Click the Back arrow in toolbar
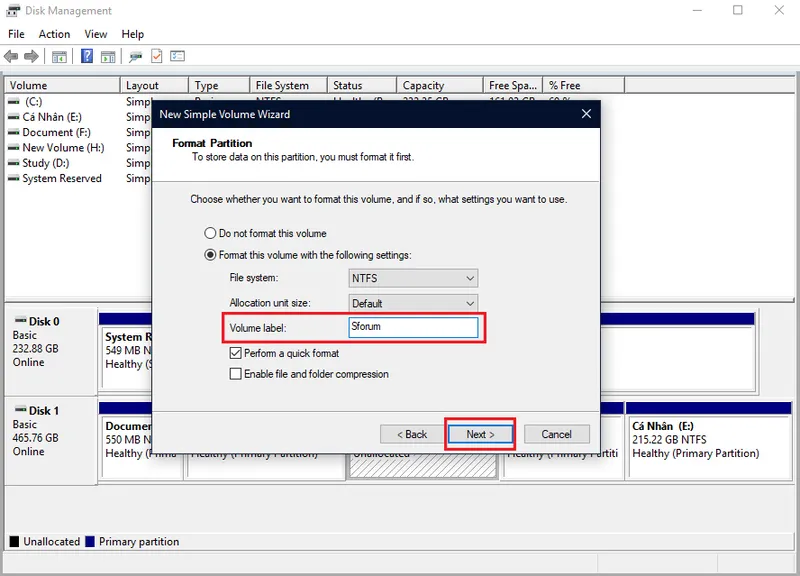Image resolution: width=800 pixels, height=576 pixels. pos(11,57)
